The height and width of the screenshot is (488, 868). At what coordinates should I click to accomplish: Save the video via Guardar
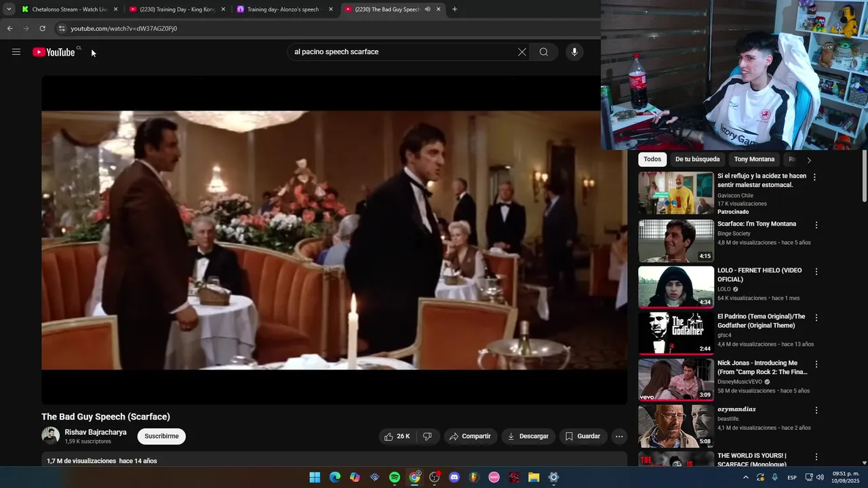(583, 436)
